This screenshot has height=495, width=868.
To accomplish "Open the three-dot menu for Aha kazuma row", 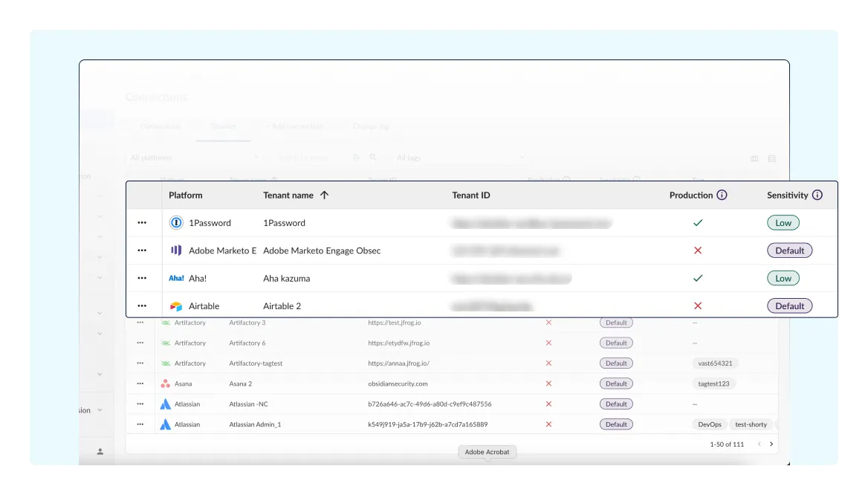I will [x=142, y=278].
